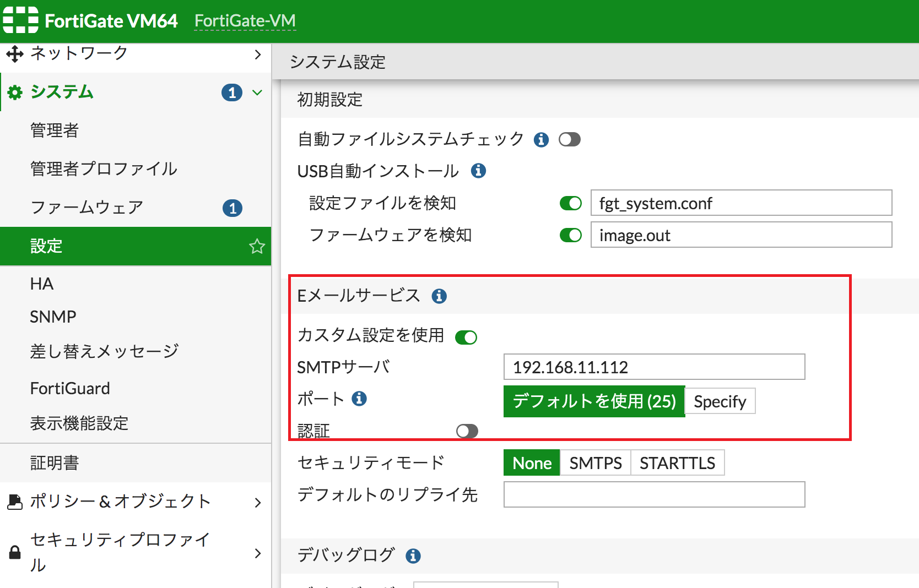
Task: Click the システム設定 page title
Action: tap(338, 62)
